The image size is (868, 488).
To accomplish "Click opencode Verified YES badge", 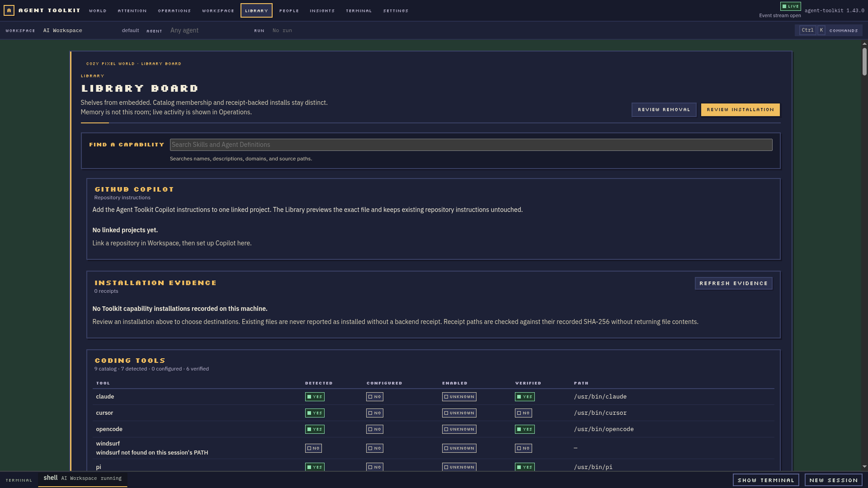I will pyautogui.click(x=524, y=429).
